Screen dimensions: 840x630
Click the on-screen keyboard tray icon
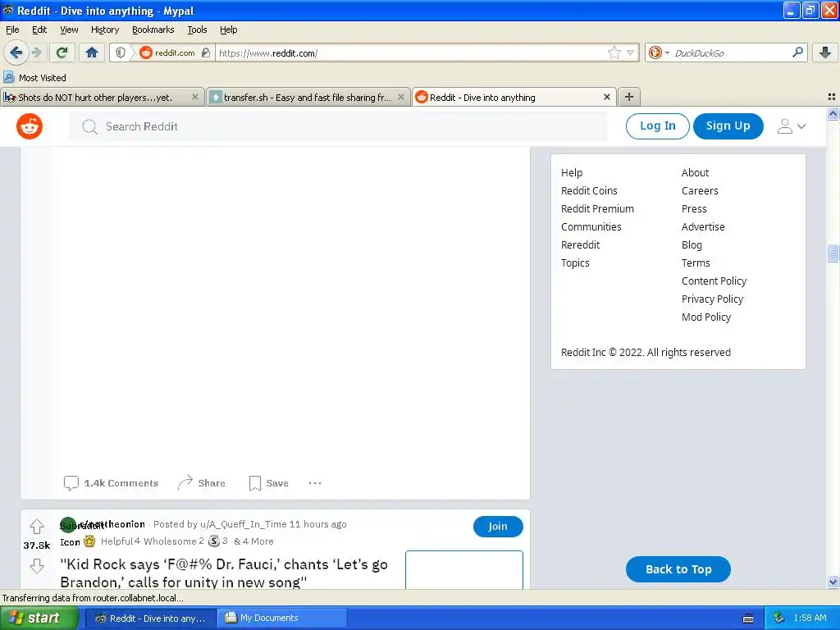coord(748,619)
